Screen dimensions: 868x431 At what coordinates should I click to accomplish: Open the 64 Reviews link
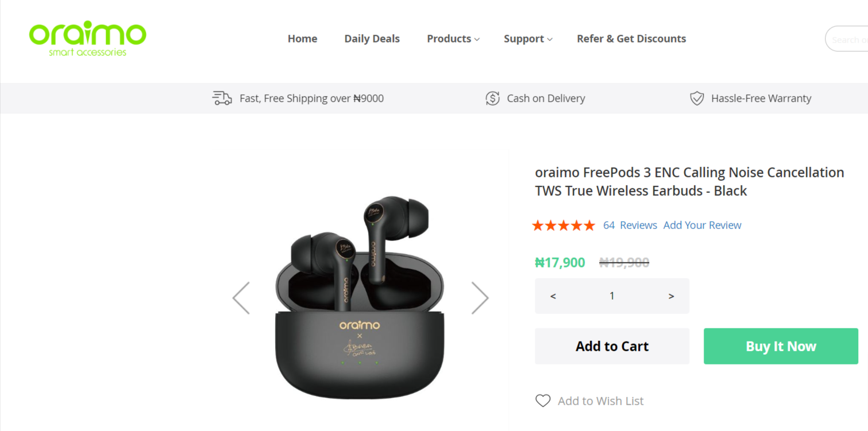point(630,225)
